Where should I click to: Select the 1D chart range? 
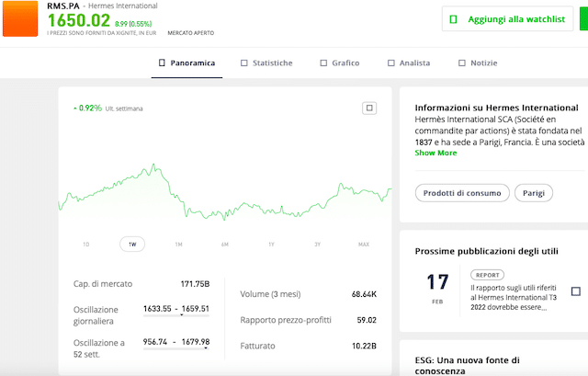tap(86, 245)
